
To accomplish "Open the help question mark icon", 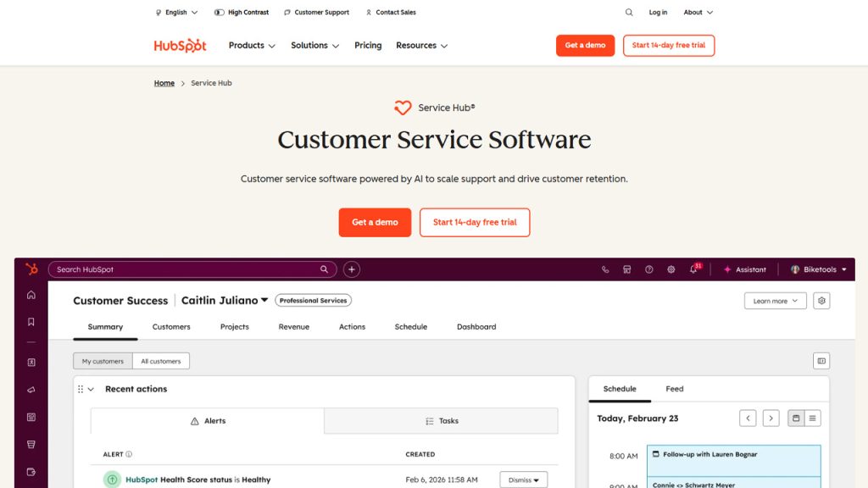I will tap(648, 269).
